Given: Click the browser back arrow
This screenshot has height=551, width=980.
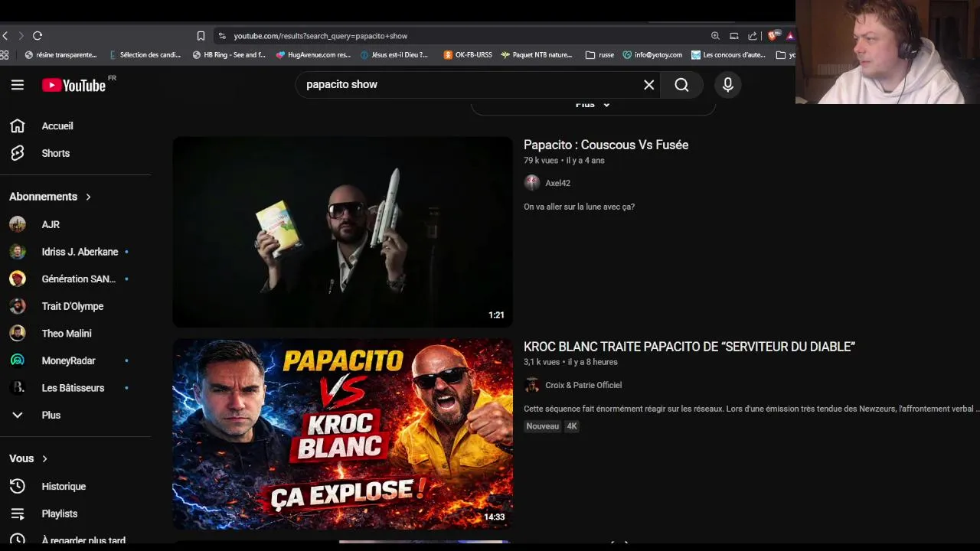Looking at the screenshot, I should [5, 36].
